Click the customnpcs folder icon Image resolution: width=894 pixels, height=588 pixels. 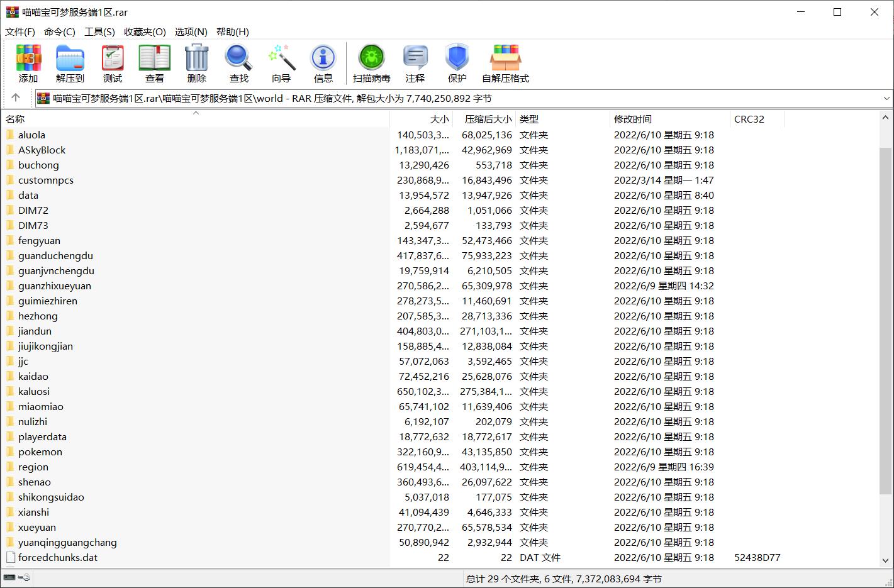[x=10, y=180]
